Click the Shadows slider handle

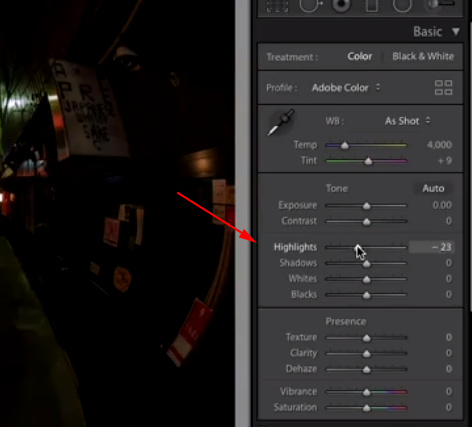click(x=366, y=264)
